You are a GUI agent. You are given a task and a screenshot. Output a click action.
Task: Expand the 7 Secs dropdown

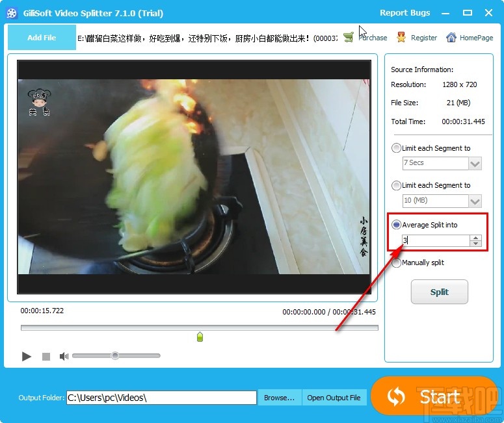click(475, 164)
